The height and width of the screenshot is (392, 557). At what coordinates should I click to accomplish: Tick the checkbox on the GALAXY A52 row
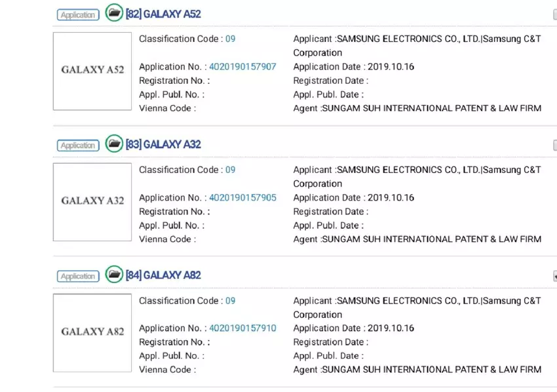coord(554,14)
